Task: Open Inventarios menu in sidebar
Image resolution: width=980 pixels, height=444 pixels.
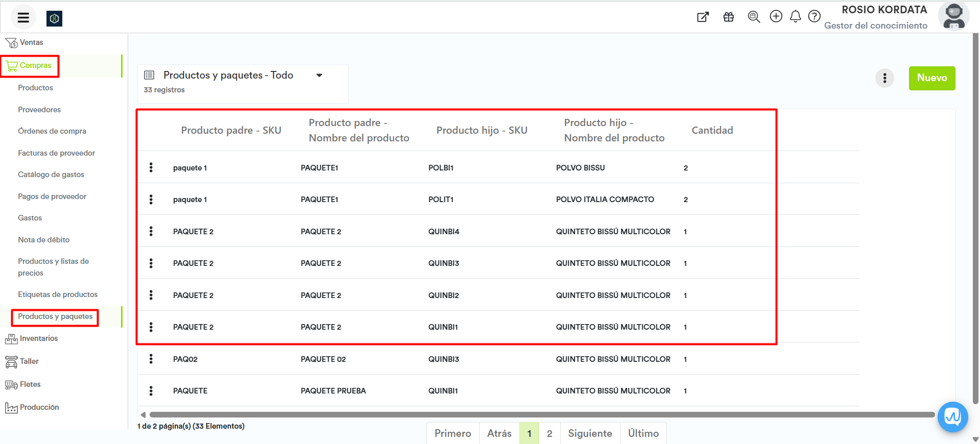Action: pyautogui.click(x=39, y=338)
